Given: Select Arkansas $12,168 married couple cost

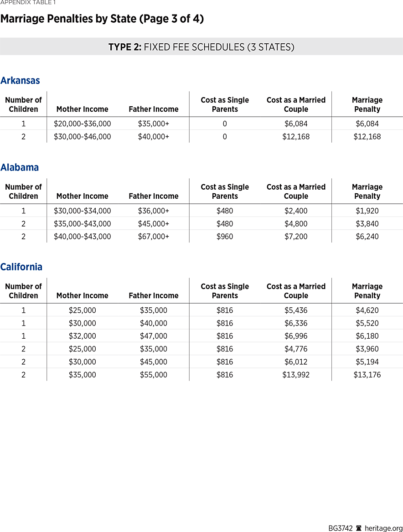Looking at the screenshot, I should tap(296, 137).
